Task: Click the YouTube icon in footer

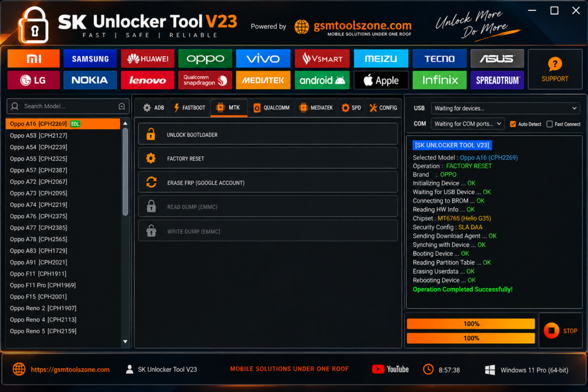Action: (x=378, y=369)
